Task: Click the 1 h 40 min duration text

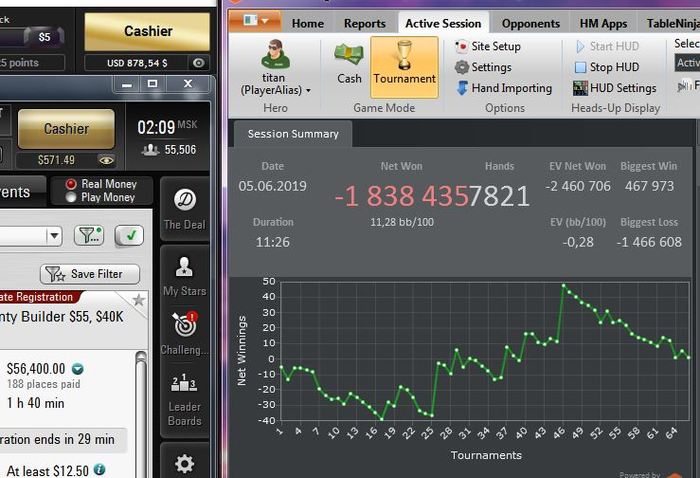Action: click(x=36, y=403)
